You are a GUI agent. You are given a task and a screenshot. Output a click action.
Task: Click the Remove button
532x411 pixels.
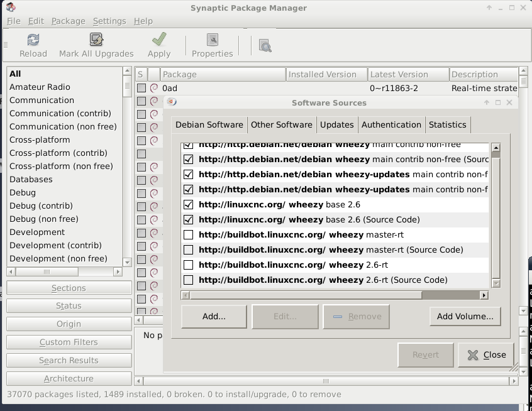point(357,316)
